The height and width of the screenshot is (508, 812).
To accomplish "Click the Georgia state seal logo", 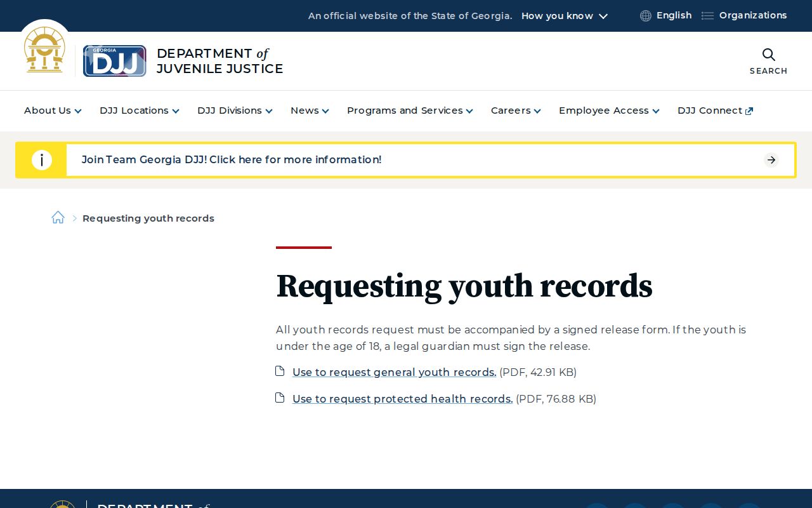I will click(44, 50).
